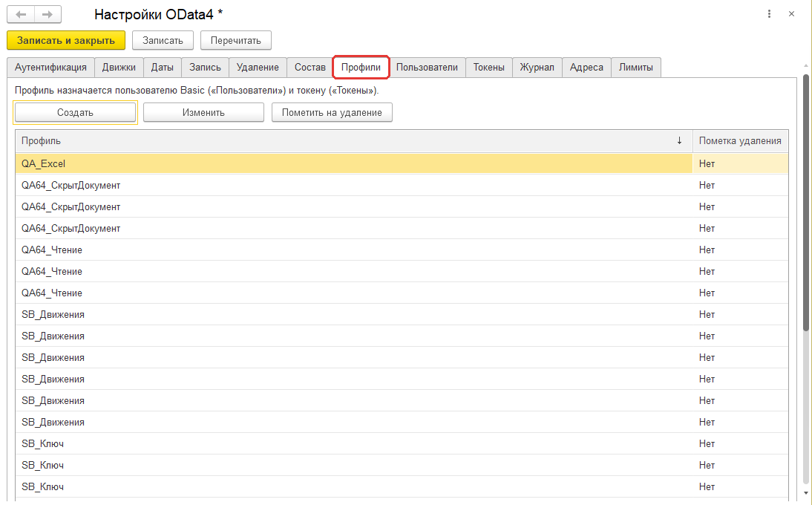Create a new profile with Создать
The image size is (812, 505).
click(x=75, y=112)
